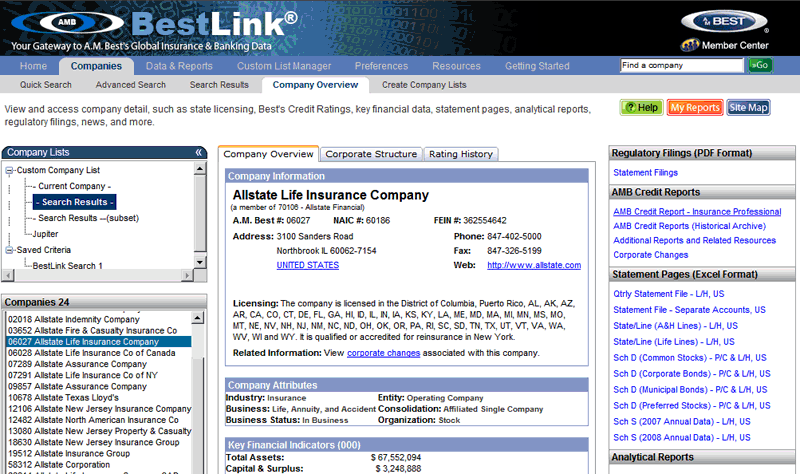Open the Site Map

coord(748,108)
